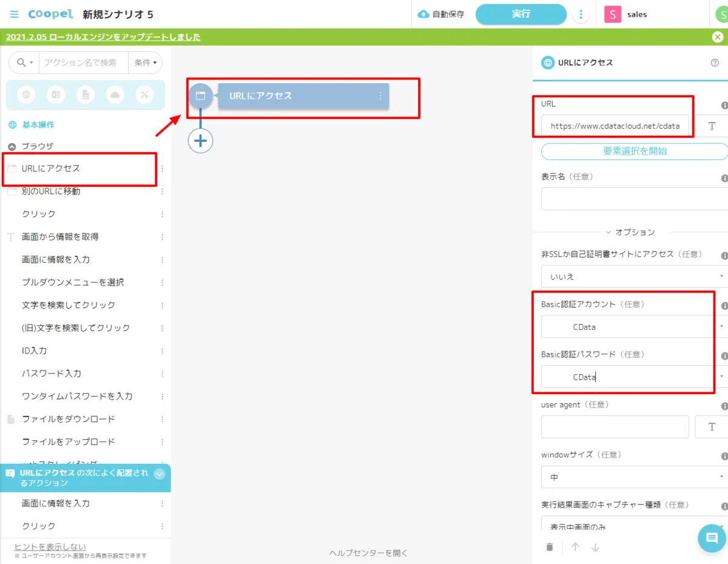
Task: Click the help question mark icon in the properties header
Action: pyautogui.click(x=715, y=62)
